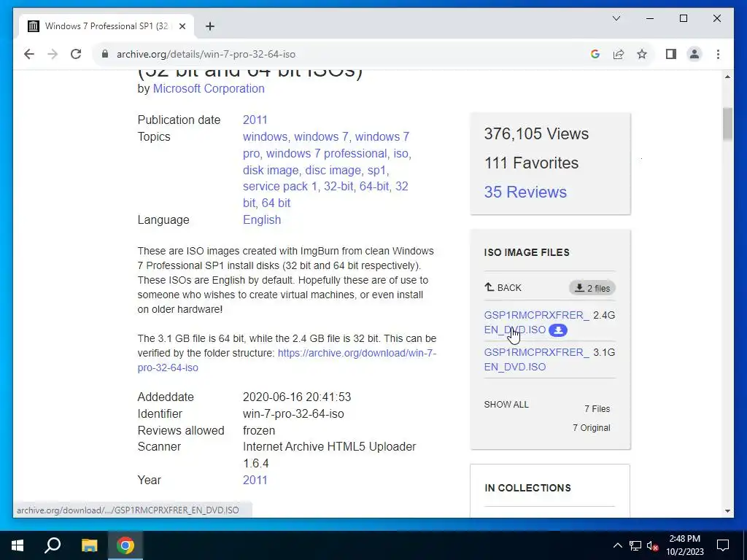Viewport: 747px width, 560px height.
Task: Click the English language link
Action: [x=262, y=219]
